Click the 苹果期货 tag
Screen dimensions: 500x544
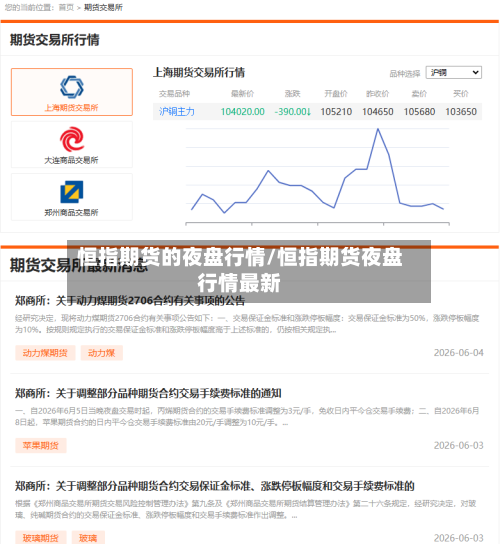(41, 445)
